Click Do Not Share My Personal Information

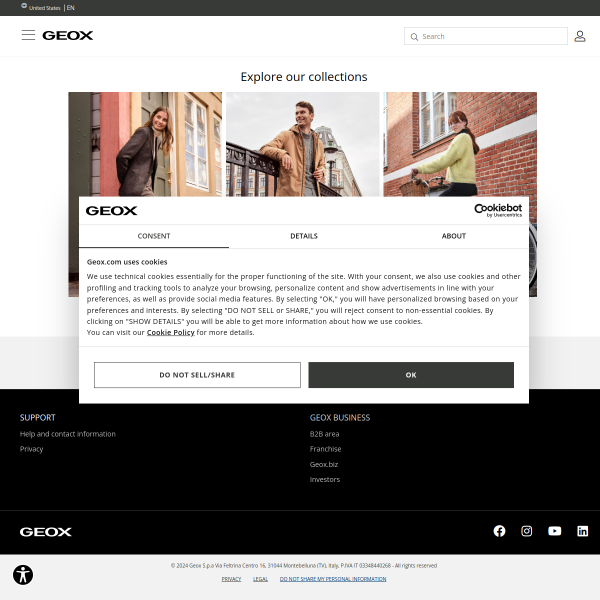click(x=333, y=579)
